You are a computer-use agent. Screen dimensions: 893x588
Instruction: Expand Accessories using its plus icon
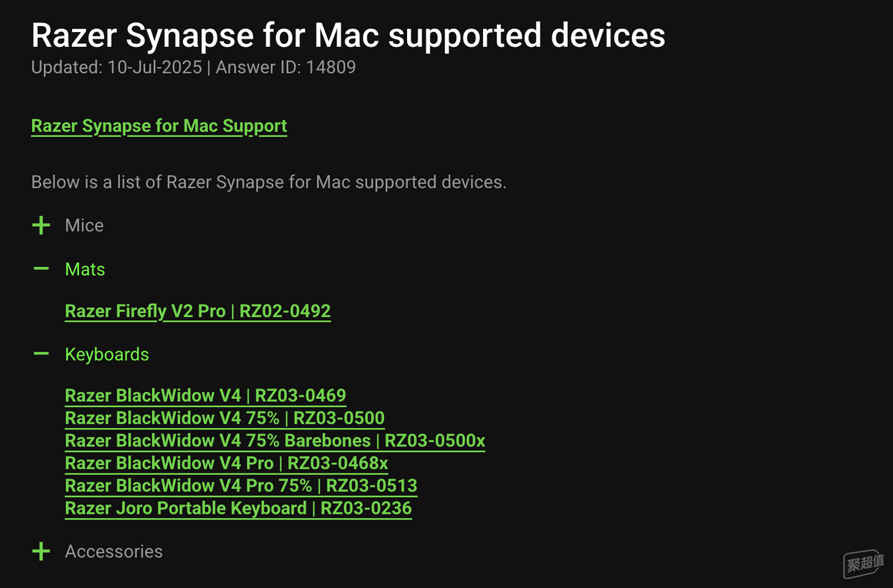42,552
